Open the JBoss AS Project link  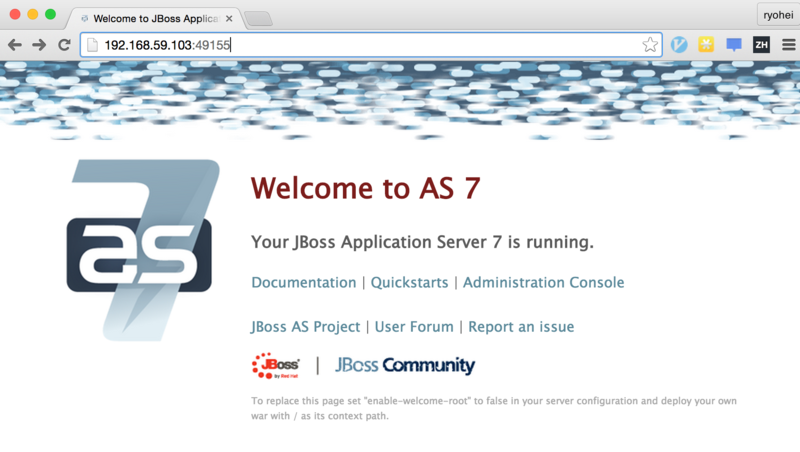point(305,327)
